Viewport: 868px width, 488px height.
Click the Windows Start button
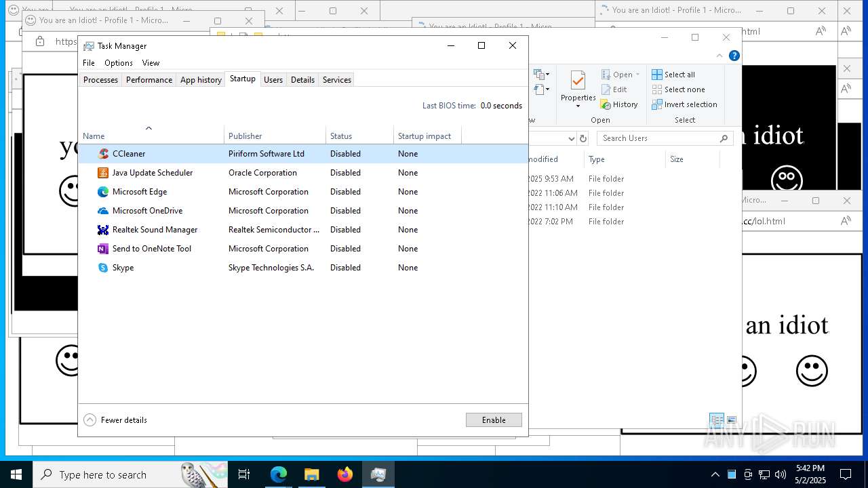[16, 474]
